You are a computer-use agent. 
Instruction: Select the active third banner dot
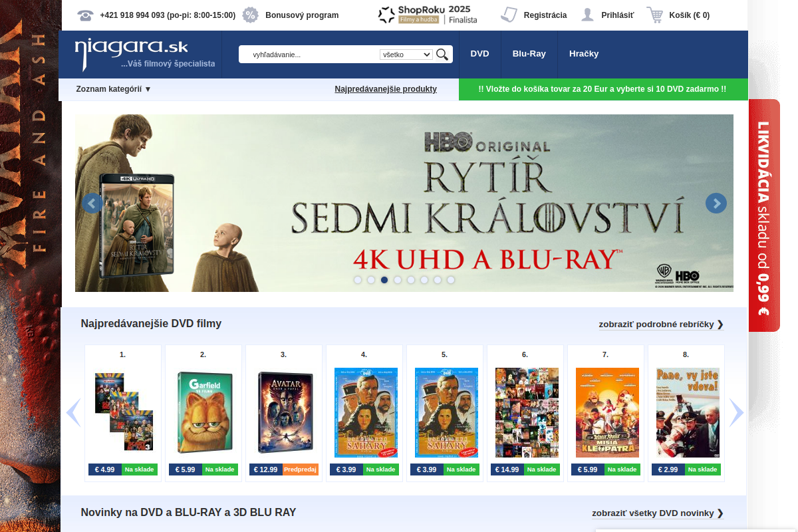tap(384, 280)
